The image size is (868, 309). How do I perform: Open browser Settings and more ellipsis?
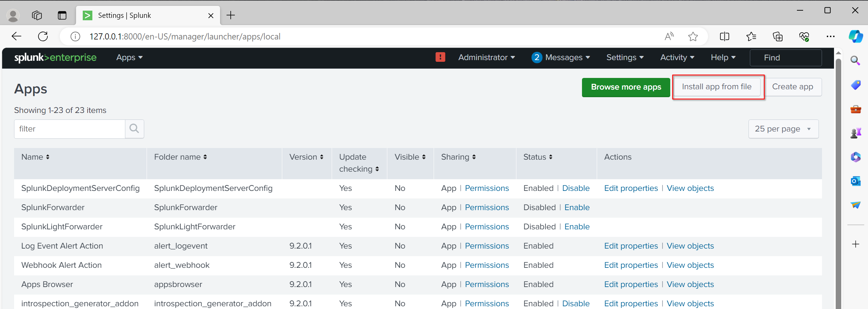click(831, 36)
